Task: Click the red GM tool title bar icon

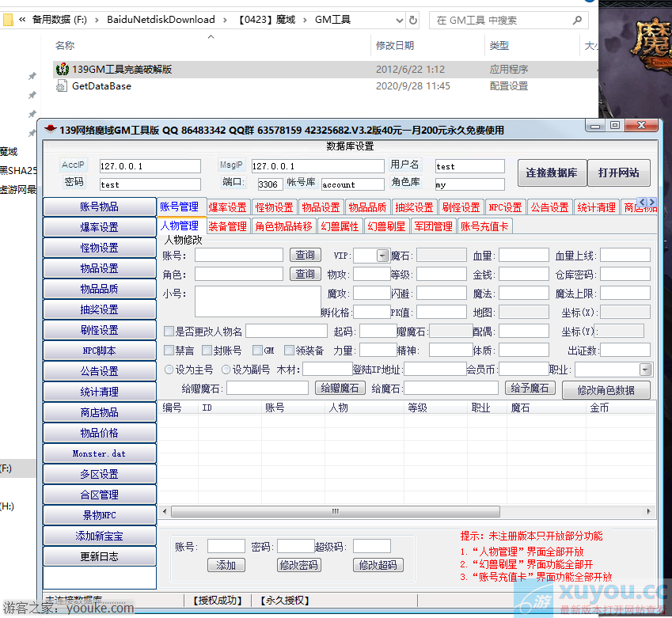Action: [51, 130]
